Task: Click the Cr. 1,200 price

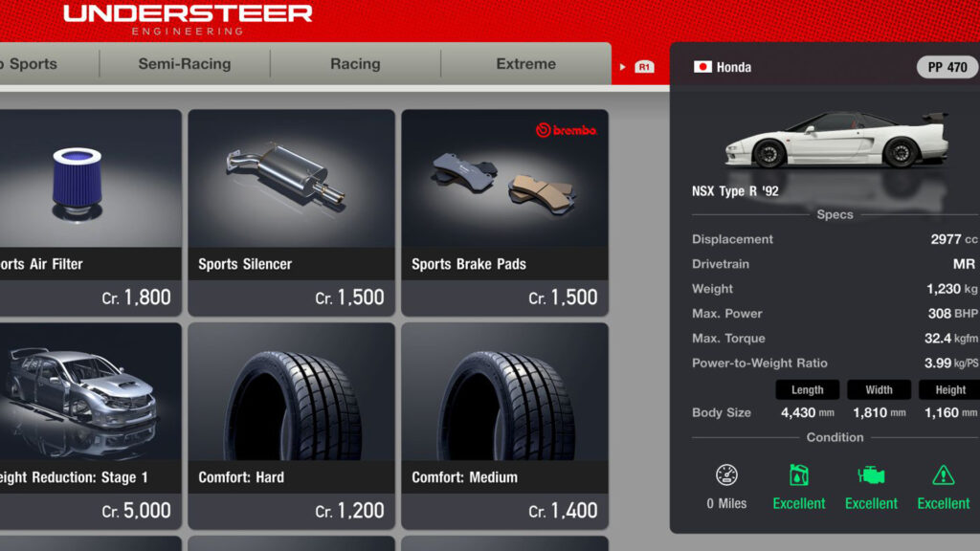Action: 349,511
